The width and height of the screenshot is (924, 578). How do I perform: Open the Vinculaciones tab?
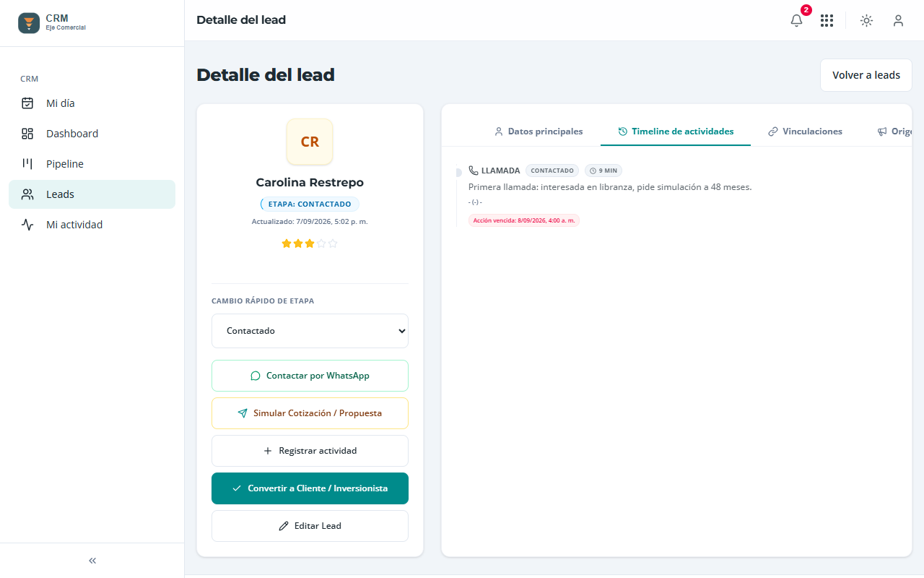click(805, 131)
